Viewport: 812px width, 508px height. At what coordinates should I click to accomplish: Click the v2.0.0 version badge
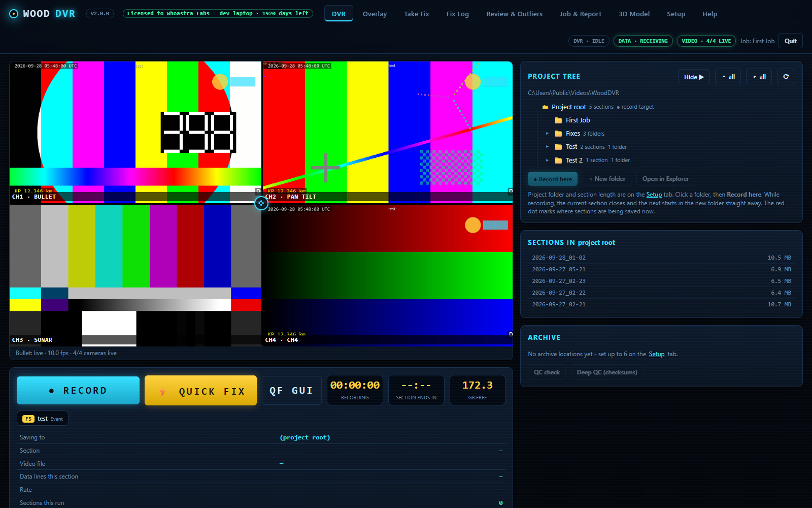point(100,14)
